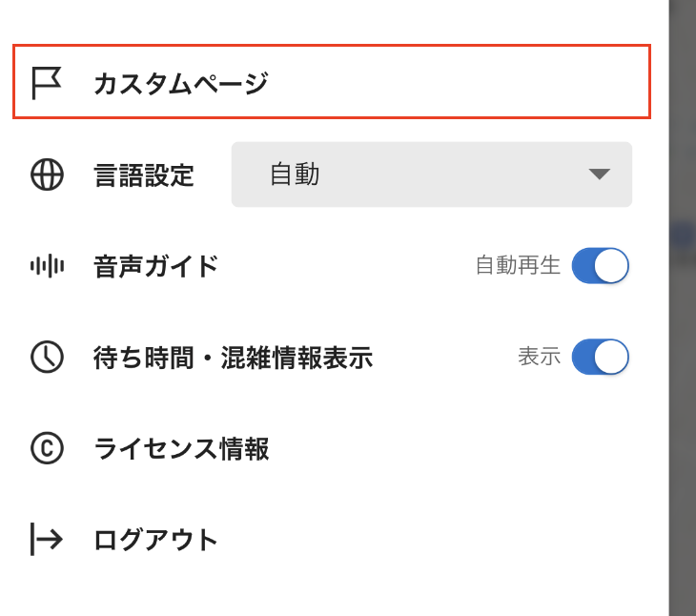Toggle the 表示 wait time switch
The width and height of the screenshot is (696, 616).
(601, 358)
